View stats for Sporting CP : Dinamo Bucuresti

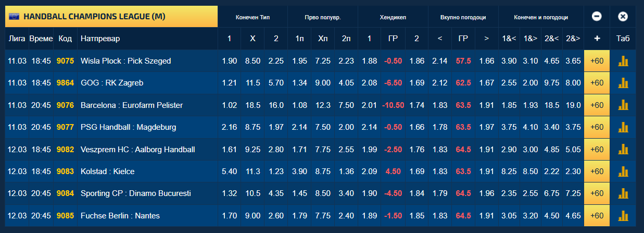point(623,193)
